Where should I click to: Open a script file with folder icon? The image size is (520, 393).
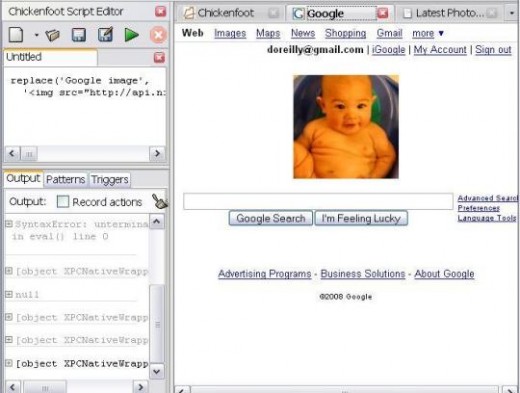pos(52,35)
